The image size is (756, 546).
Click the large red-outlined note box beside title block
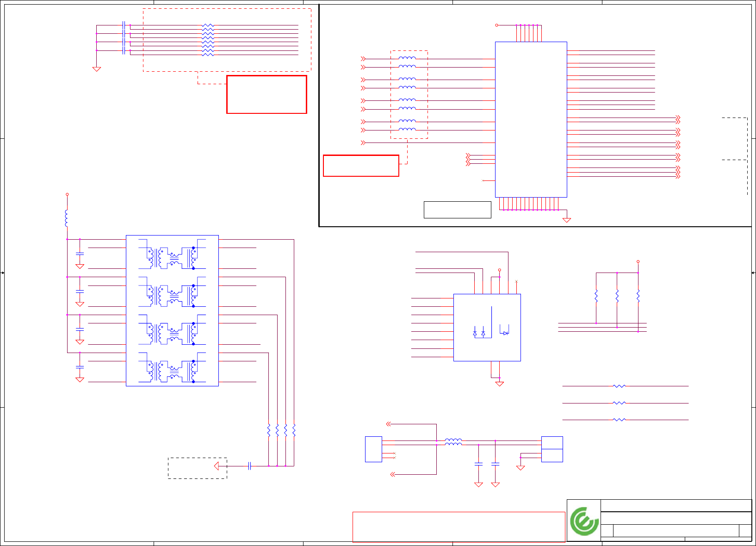(459, 527)
